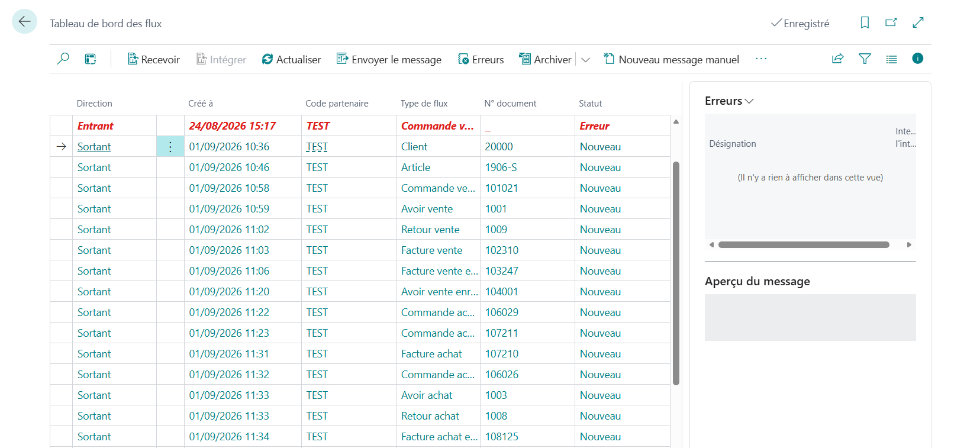
Task: Click Envoyer le message
Action: click(x=389, y=59)
